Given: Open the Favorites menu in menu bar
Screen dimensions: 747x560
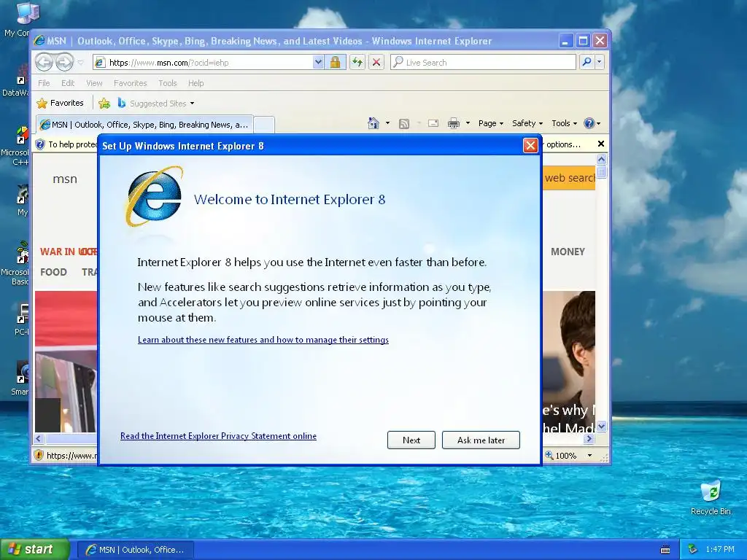Looking at the screenshot, I should [x=130, y=83].
